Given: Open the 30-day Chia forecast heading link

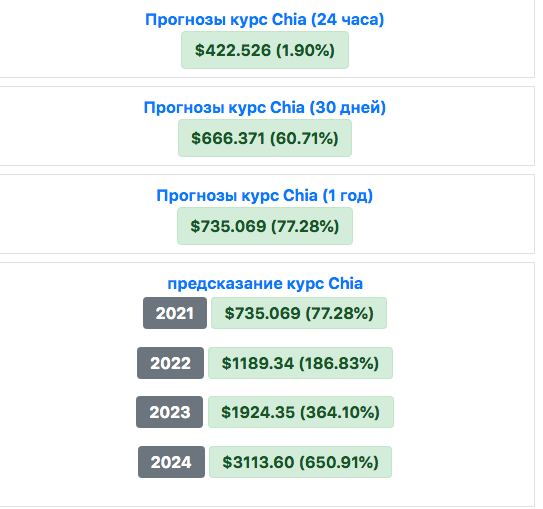Looking at the screenshot, I should (265, 107).
